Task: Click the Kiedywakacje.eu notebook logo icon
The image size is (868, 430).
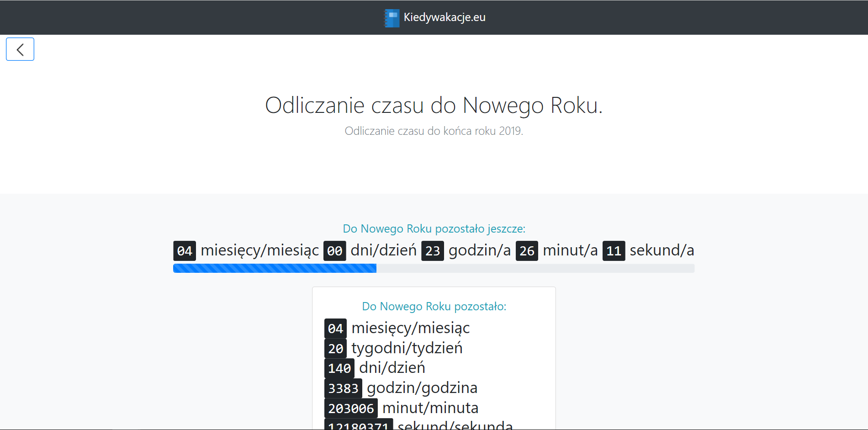Action: coord(392,18)
